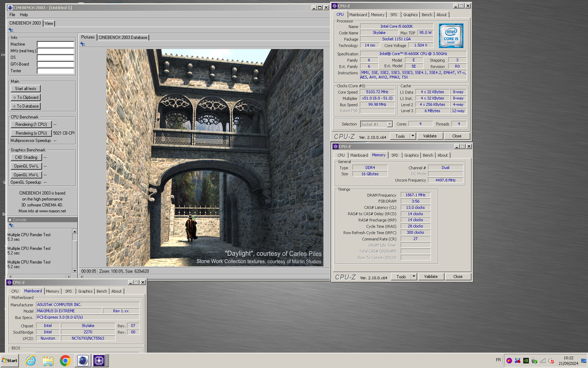Open CPU tab in Memory CPU-Z window

pyautogui.click(x=341, y=155)
